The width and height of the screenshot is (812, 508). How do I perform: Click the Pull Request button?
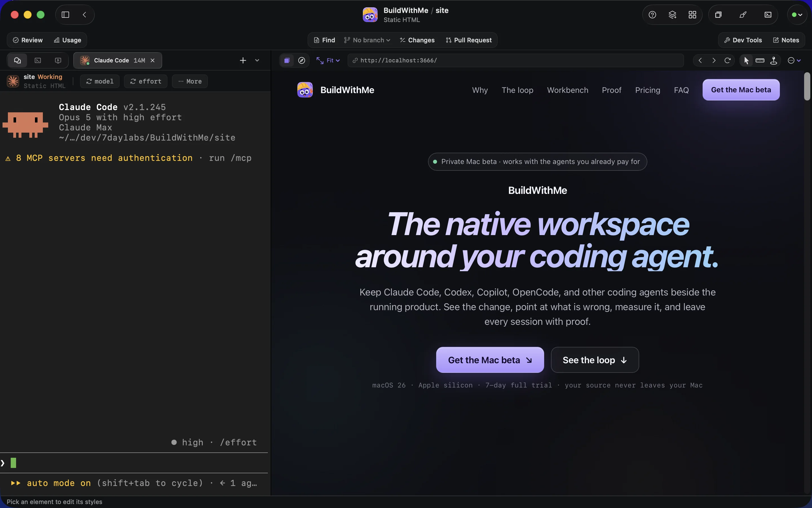[x=469, y=40]
